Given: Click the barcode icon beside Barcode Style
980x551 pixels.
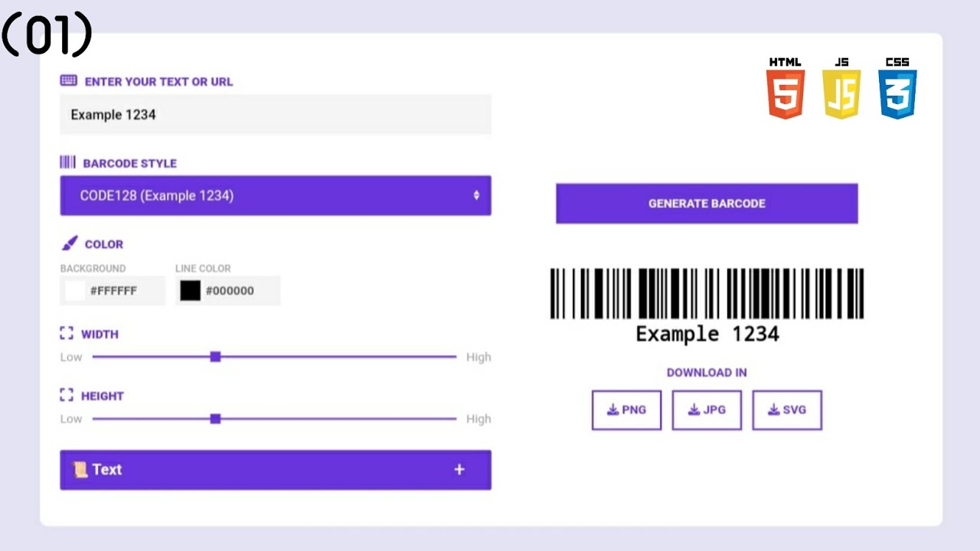Looking at the screenshot, I should pos(67,162).
